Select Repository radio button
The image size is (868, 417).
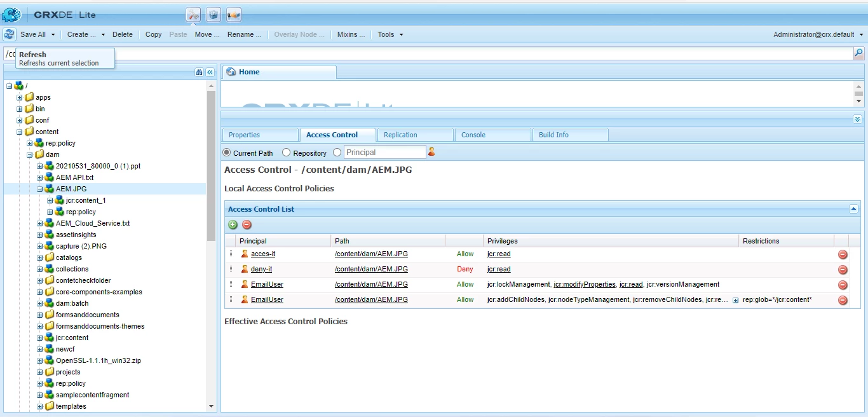tap(286, 153)
